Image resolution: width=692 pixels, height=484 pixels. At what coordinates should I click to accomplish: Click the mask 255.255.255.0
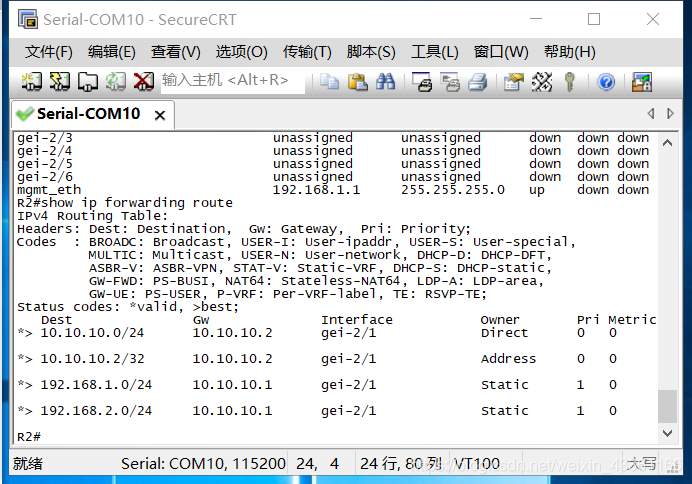(453, 190)
